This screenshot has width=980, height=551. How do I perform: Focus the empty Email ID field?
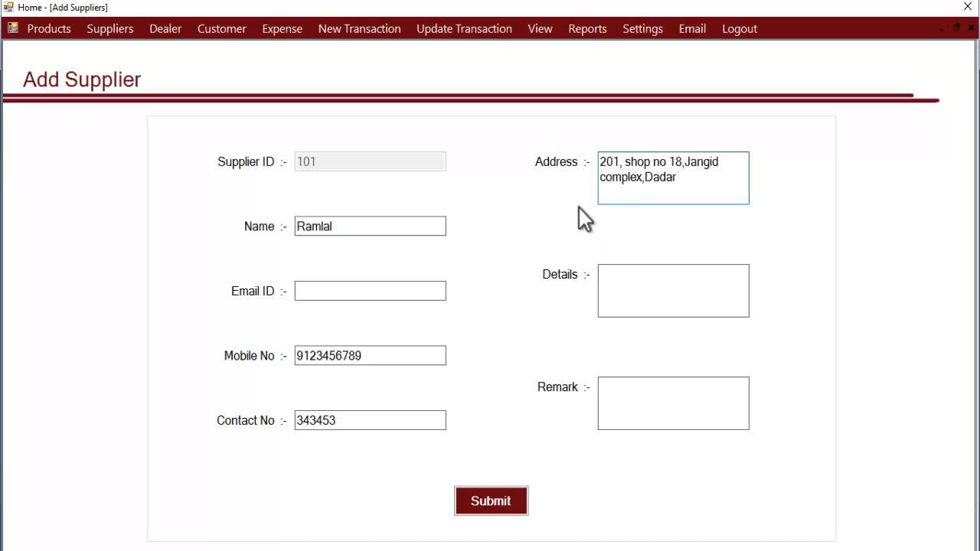coord(370,291)
